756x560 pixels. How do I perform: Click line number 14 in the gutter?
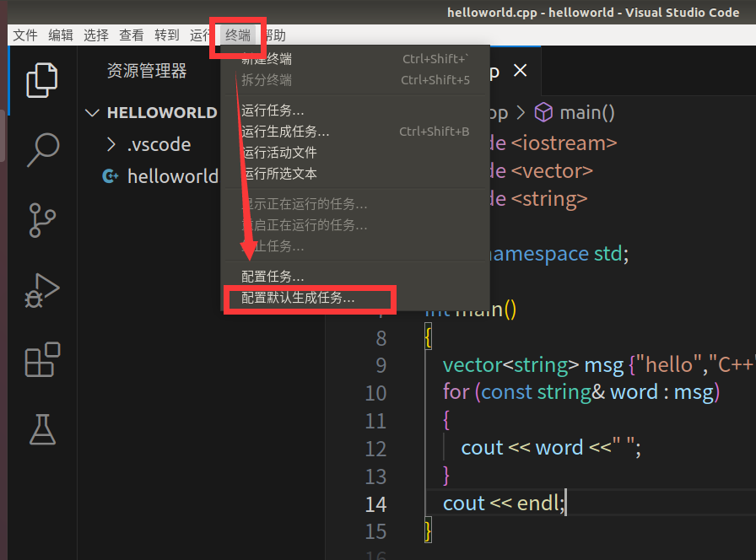point(375,504)
